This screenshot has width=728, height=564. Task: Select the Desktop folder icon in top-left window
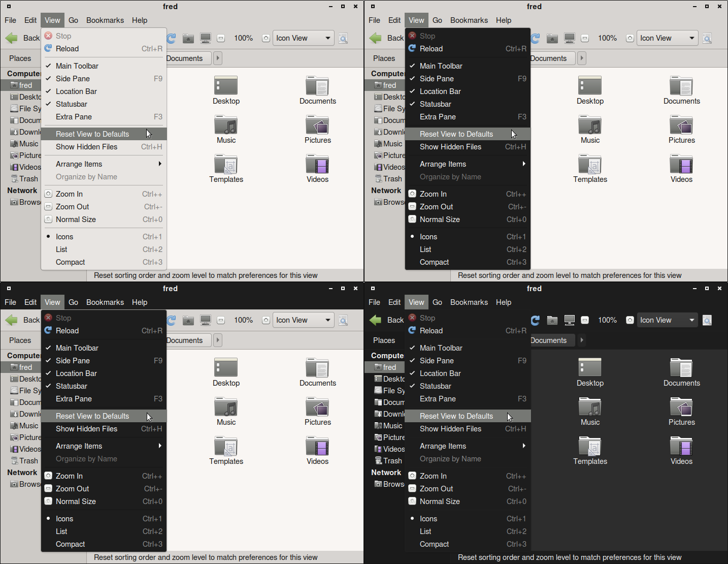pyautogui.click(x=226, y=85)
